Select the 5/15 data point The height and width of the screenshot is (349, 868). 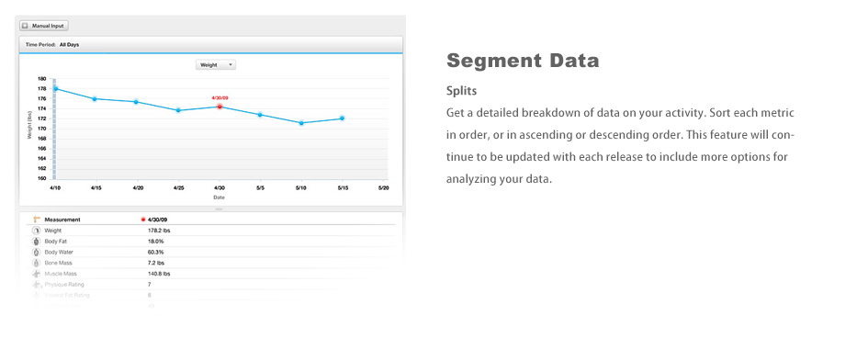click(x=342, y=118)
